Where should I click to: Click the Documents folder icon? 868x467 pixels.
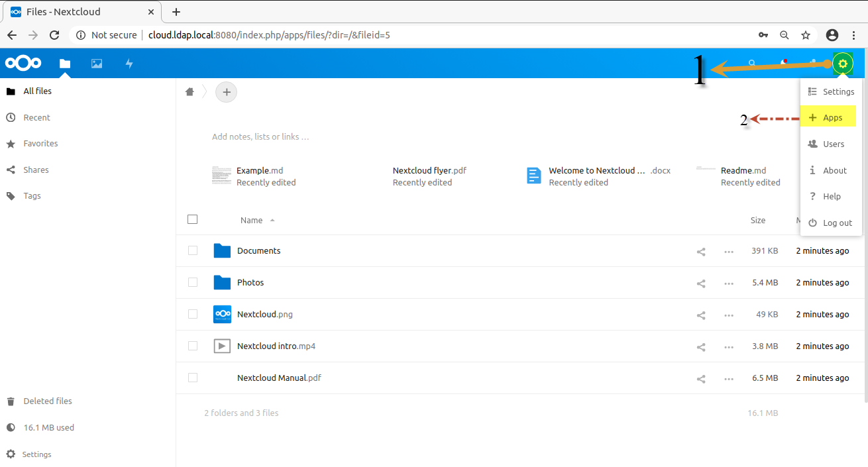tap(222, 250)
